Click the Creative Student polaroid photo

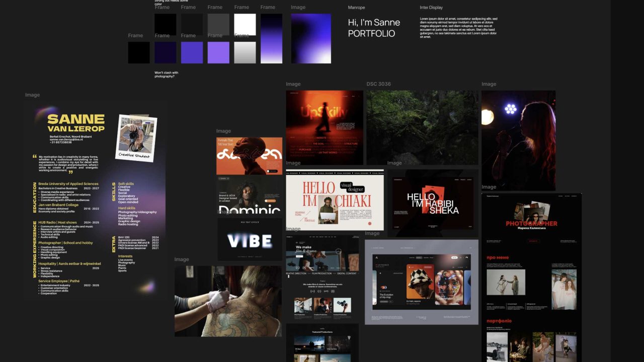[x=136, y=138]
